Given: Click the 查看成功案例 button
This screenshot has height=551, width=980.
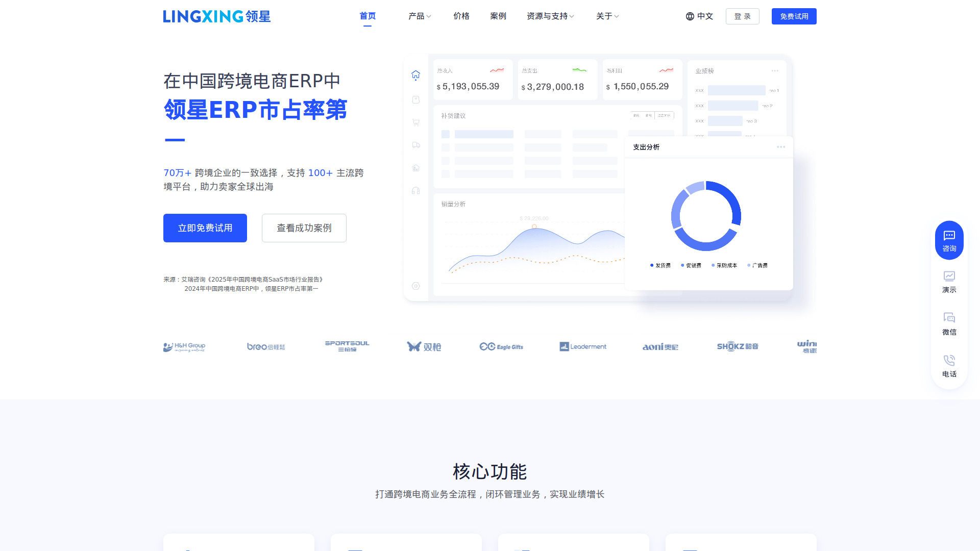Looking at the screenshot, I should point(304,228).
